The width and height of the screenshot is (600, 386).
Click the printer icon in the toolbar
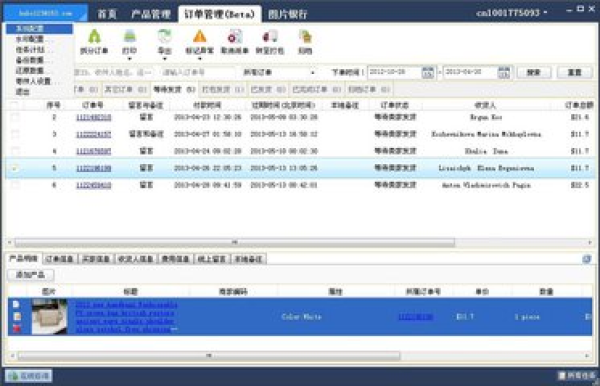tap(130, 36)
